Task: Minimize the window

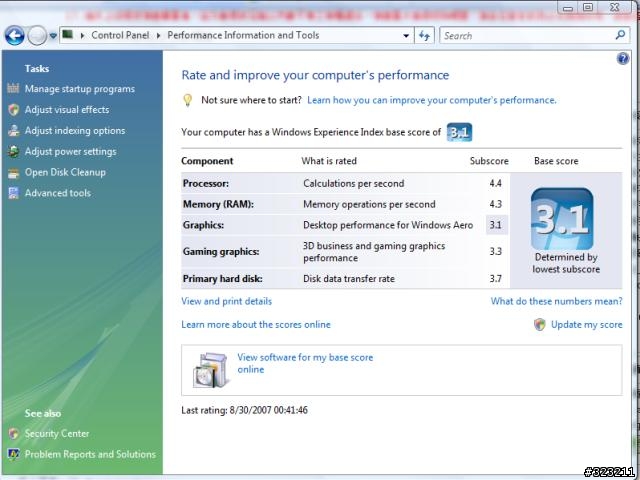Action: [x=568, y=7]
